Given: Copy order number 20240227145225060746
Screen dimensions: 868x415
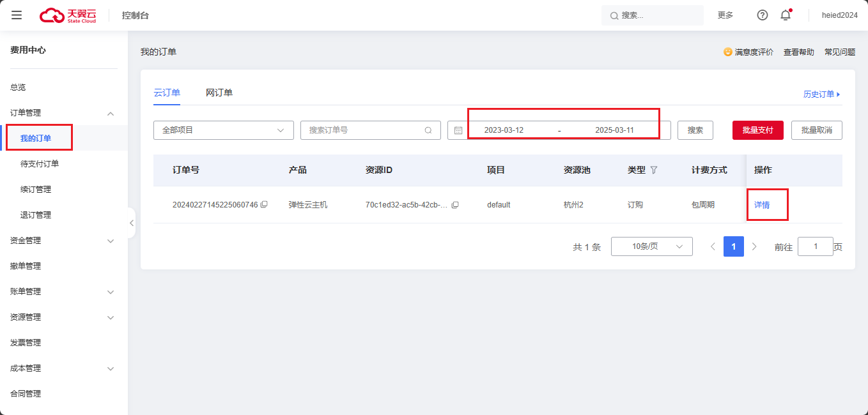Looking at the screenshot, I should pos(264,205).
